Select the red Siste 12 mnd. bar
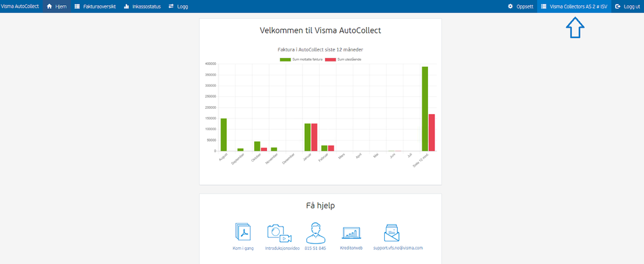 [x=432, y=133]
